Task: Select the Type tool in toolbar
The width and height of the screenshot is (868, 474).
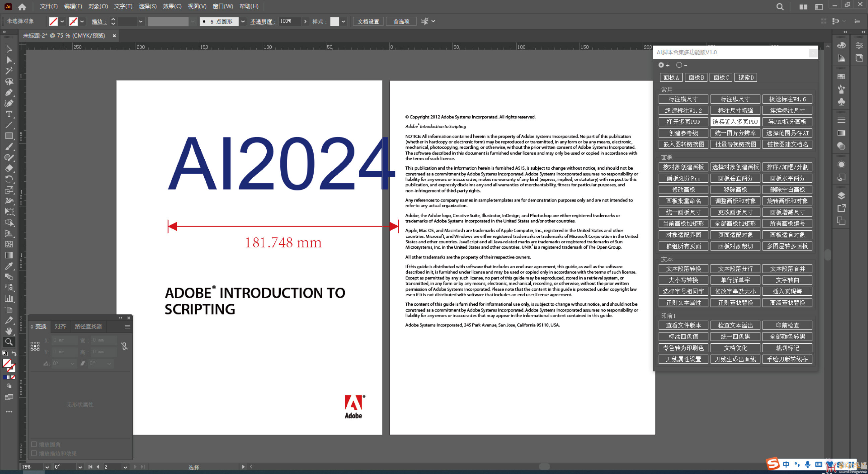Action: point(9,114)
